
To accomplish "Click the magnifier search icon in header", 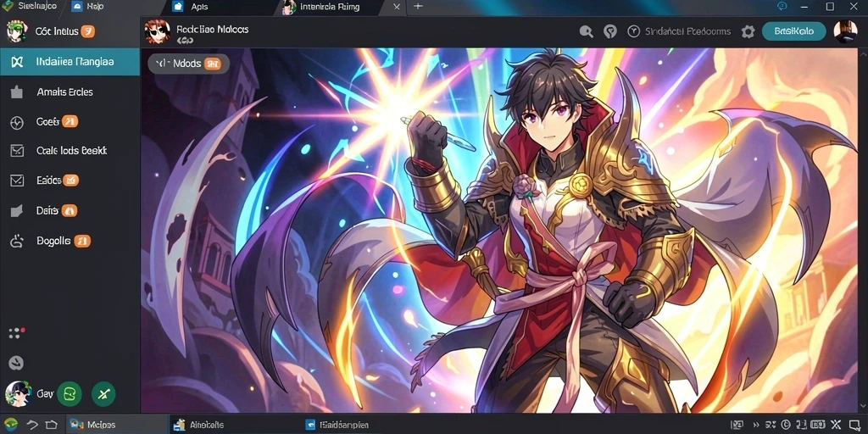I will point(587,31).
